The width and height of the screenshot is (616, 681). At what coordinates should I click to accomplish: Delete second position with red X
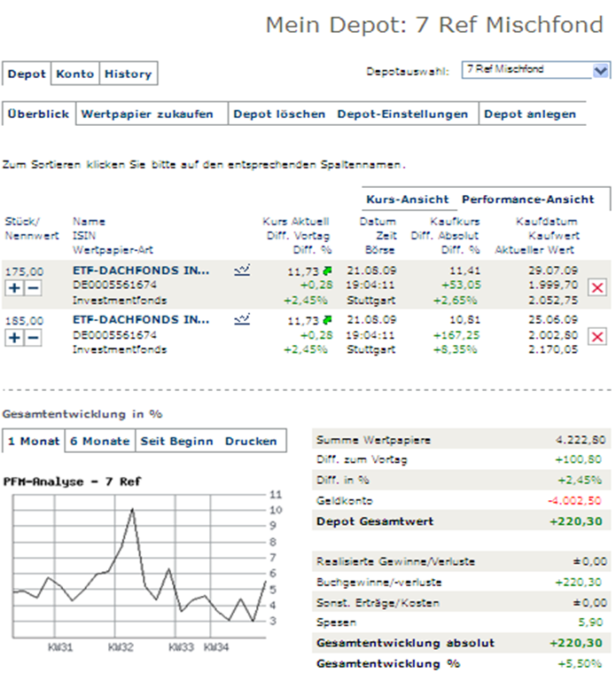pos(598,336)
